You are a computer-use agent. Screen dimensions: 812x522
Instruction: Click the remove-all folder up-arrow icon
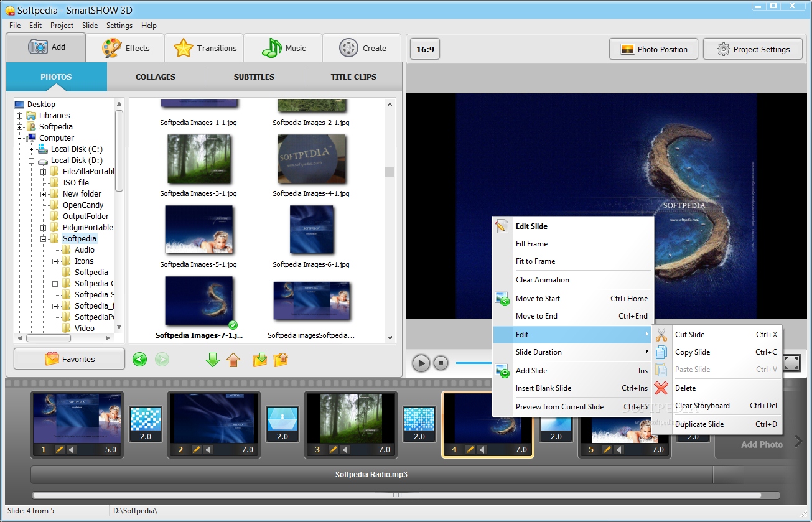(x=281, y=359)
